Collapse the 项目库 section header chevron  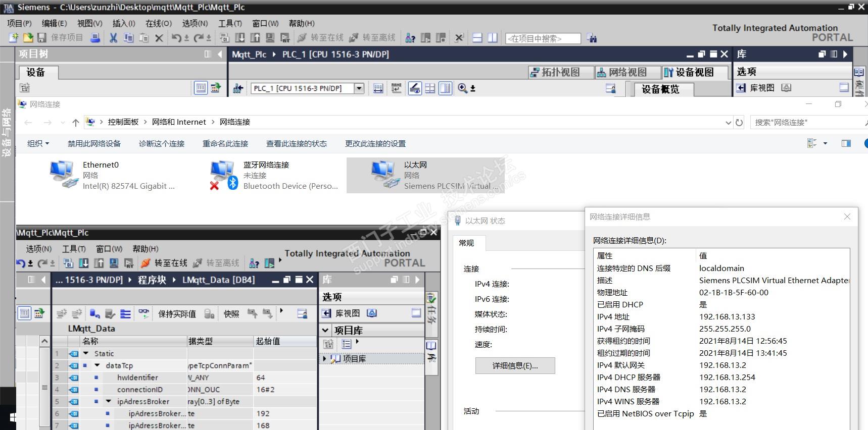click(x=326, y=331)
